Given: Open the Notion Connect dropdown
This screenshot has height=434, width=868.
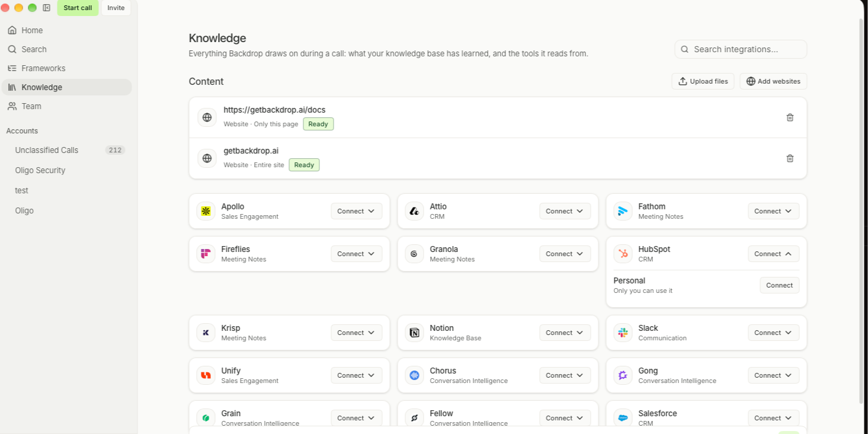Looking at the screenshot, I should pos(565,333).
